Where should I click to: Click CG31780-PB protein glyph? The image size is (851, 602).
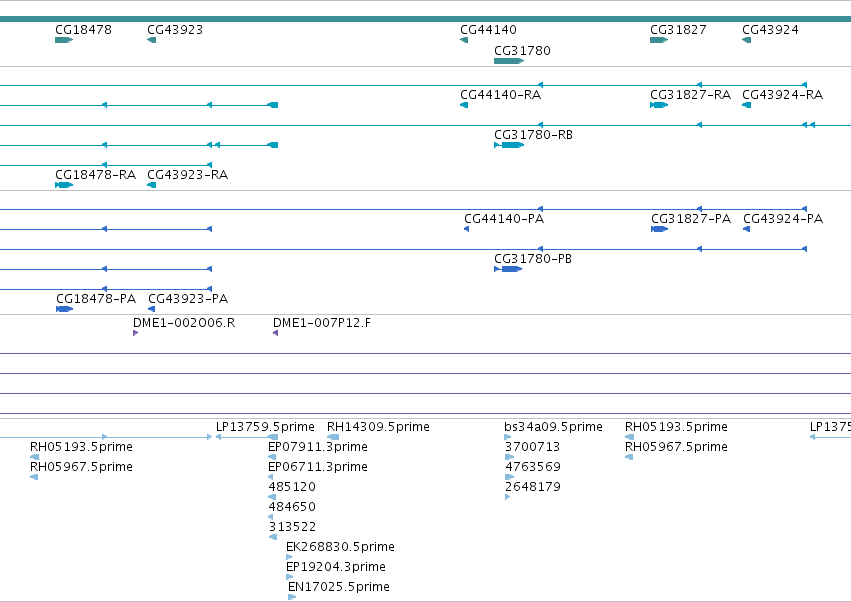click(508, 269)
